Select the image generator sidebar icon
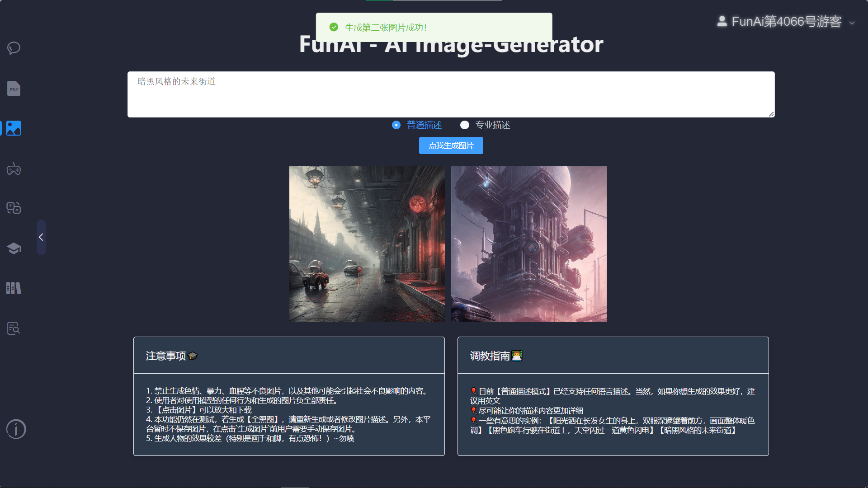The height and width of the screenshot is (488, 868). (14, 128)
